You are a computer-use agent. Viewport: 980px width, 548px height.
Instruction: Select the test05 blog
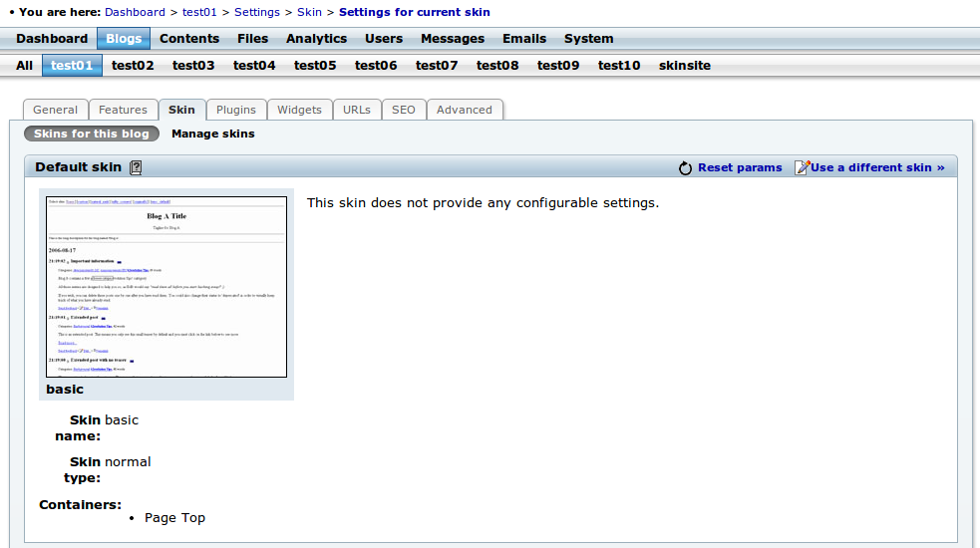(315, 66)
